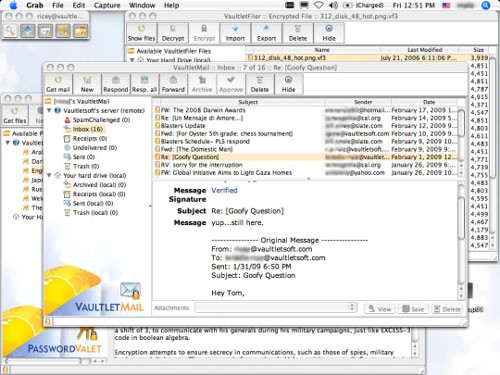The height and width of the screenshot is (375, 500).
Task: Select Undelivered (0) folder
Action: 90,147
